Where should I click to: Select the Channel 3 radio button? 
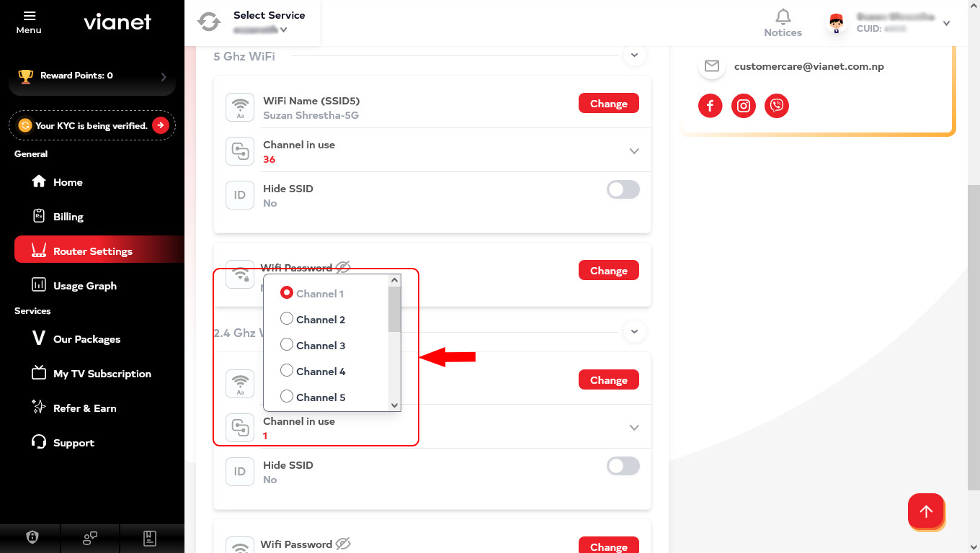[x=287, y=345]
